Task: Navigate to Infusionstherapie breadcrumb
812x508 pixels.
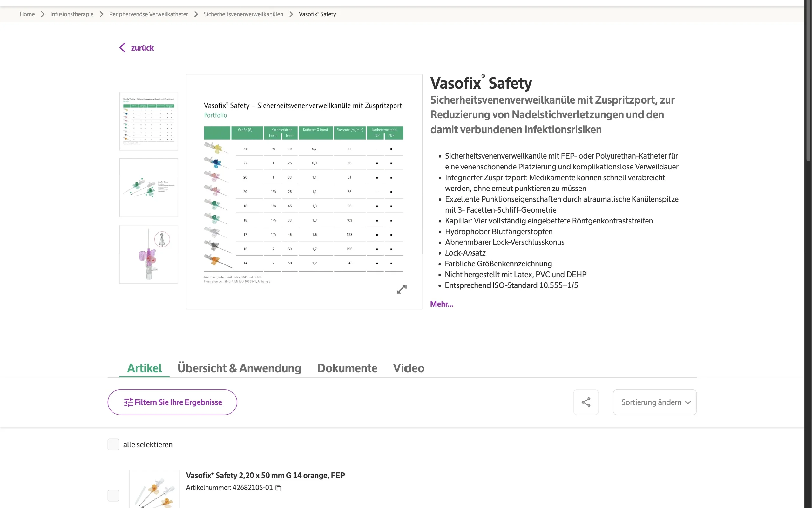Action: coord(72,14)
